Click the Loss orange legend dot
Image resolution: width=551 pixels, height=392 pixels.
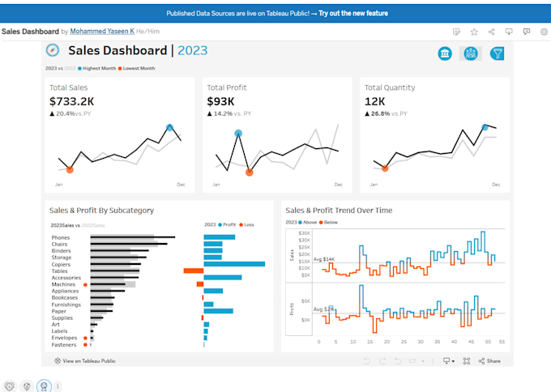coord(241,225)
